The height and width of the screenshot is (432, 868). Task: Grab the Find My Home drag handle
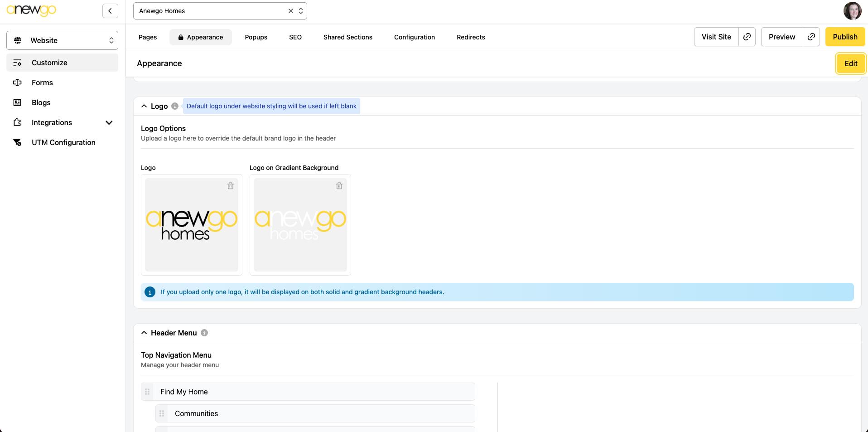(147, 392)
